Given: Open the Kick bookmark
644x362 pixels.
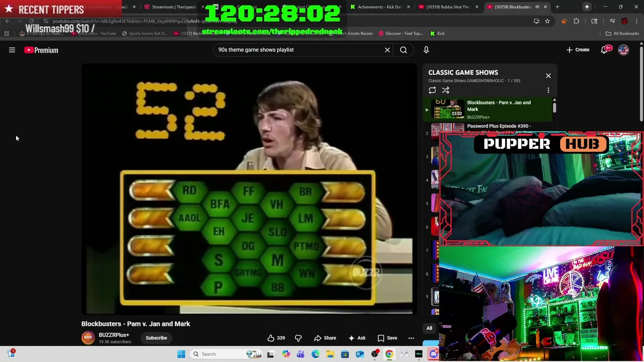Looking at the screenshot, I should point(437,34).
